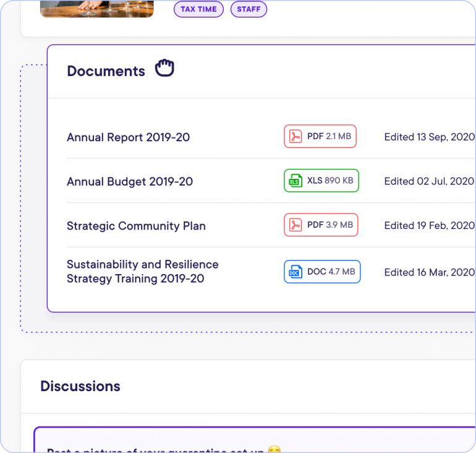Click the TAX TIME tag pill

(198, 9)
